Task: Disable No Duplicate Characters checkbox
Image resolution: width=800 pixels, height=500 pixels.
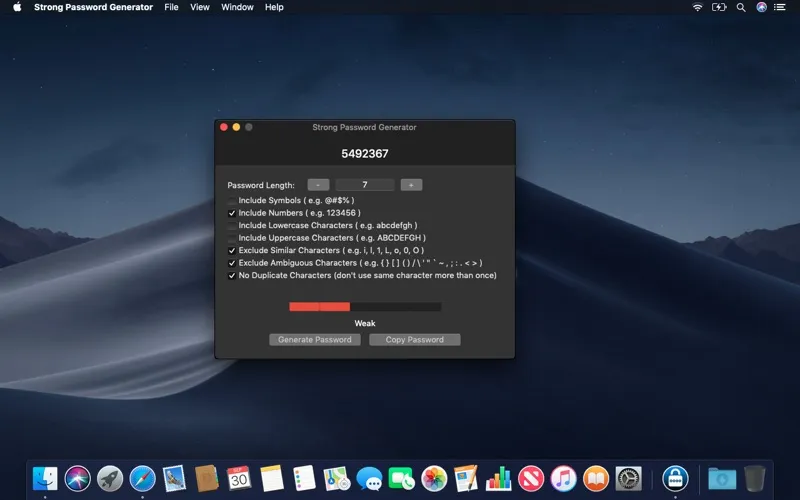Action: click(232, 275)
